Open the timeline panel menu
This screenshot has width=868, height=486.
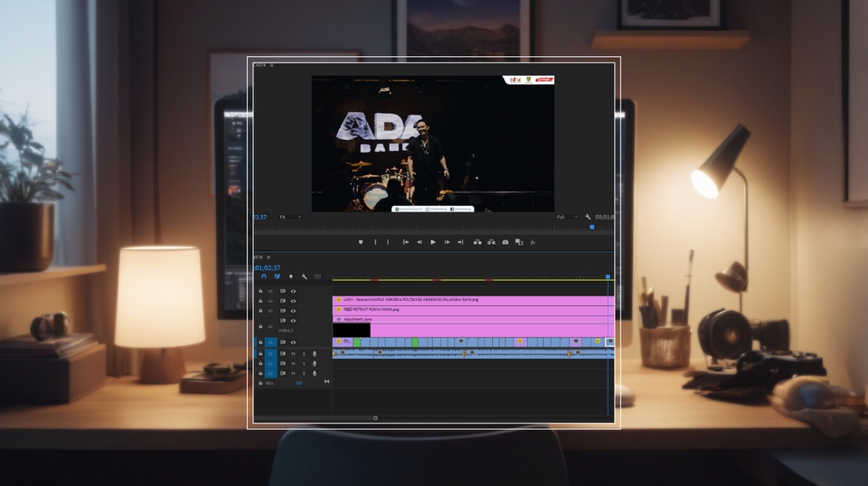coord(269,257)
